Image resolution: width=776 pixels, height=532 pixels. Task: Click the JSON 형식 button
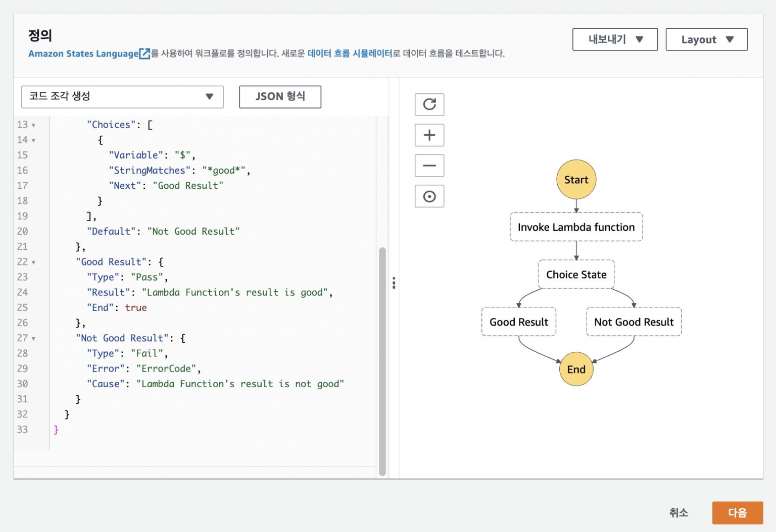[x=280, y=96]
